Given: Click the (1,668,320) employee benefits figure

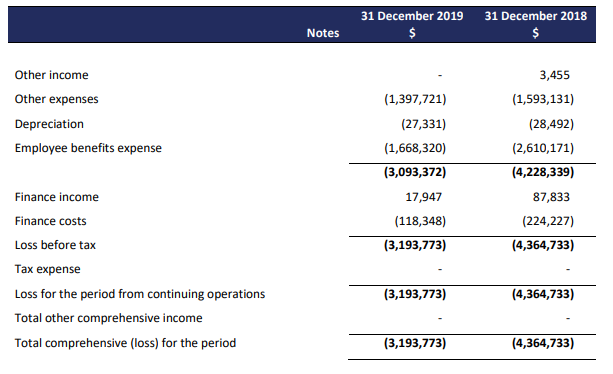Looking at the screenshot, I should 415,148.
